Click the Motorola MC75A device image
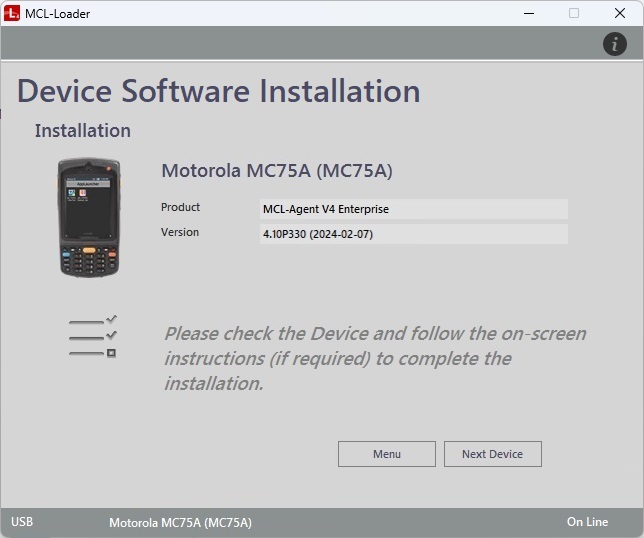Image resolution: width=644 pixels, height=538 pixels. [89, 217]
